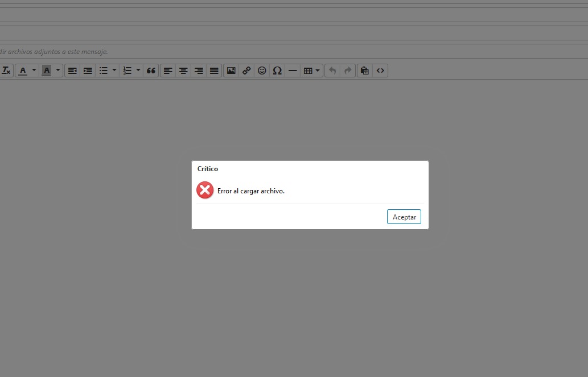The width and height of the screenshot is (588, 377).
Task: Center align text
Action: pyautogui.click(x=183, y=71)
